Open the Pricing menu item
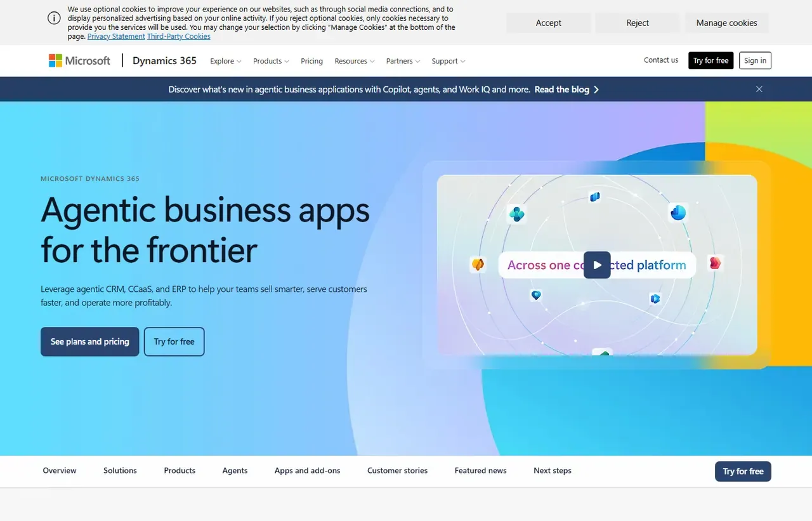The width and height of the screenshot is (812, 521). point(311,61)
